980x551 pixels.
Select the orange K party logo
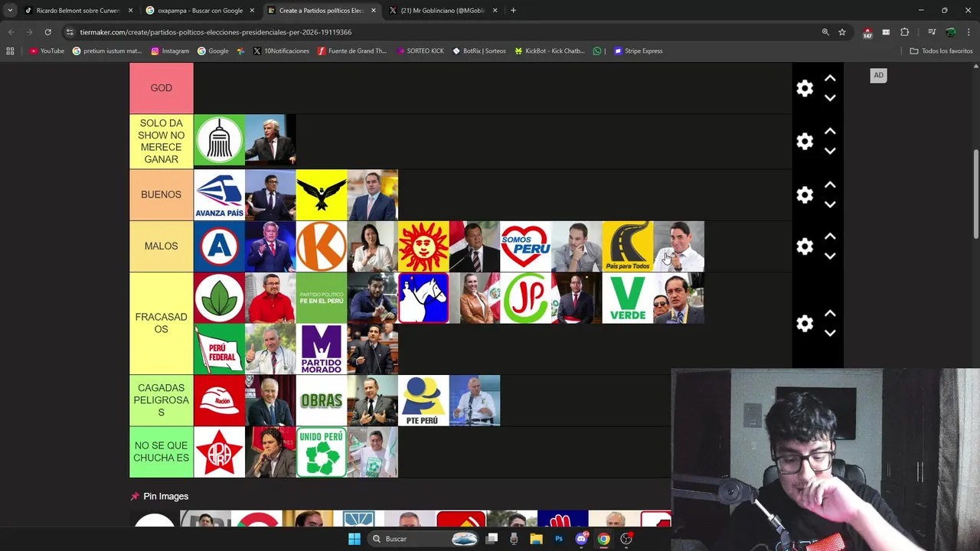[322, 246]
